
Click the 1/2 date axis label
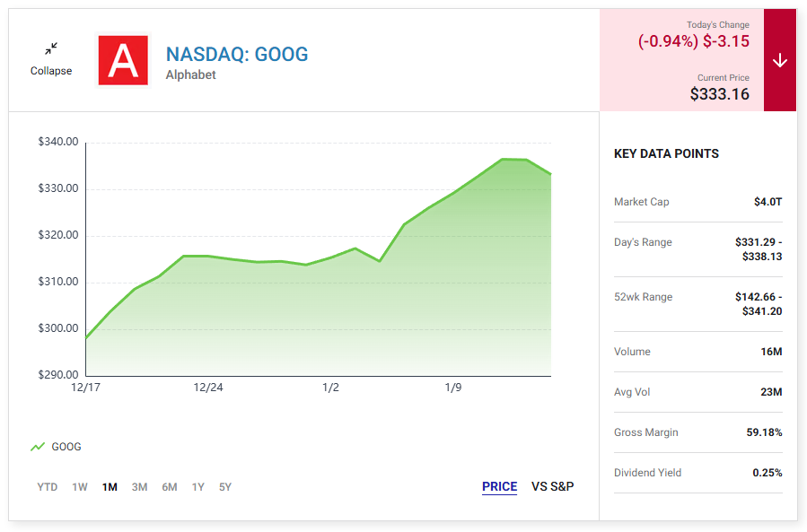click(x=330, y=388)
